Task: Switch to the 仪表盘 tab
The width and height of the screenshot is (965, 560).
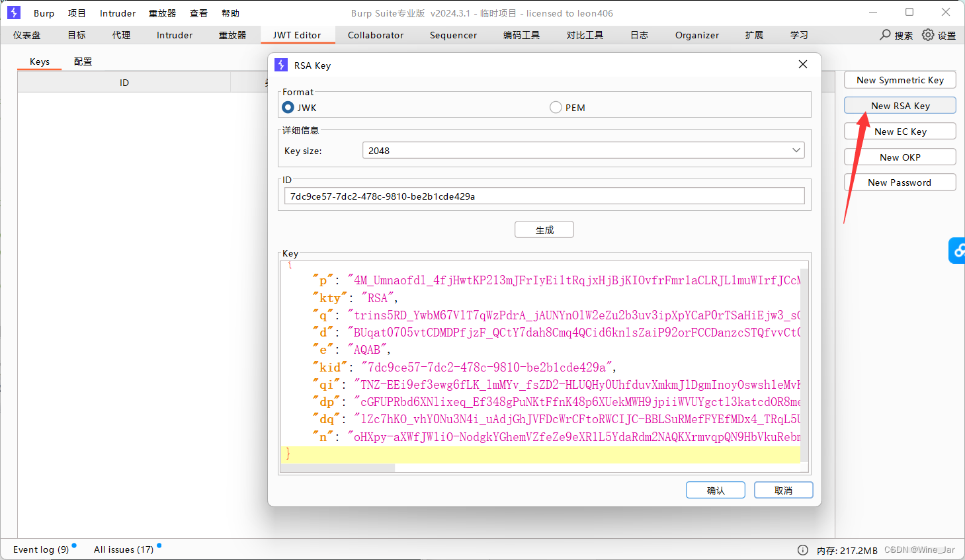Action: coord(27,35)
